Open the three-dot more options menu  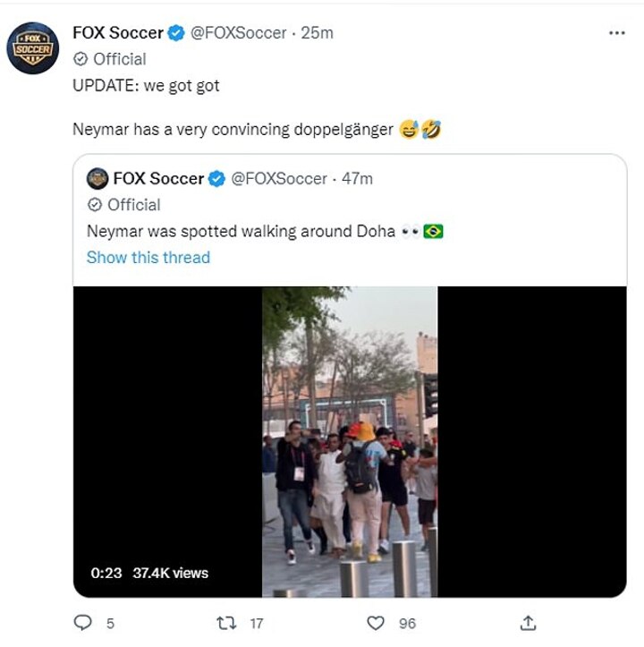pos(616,33)
